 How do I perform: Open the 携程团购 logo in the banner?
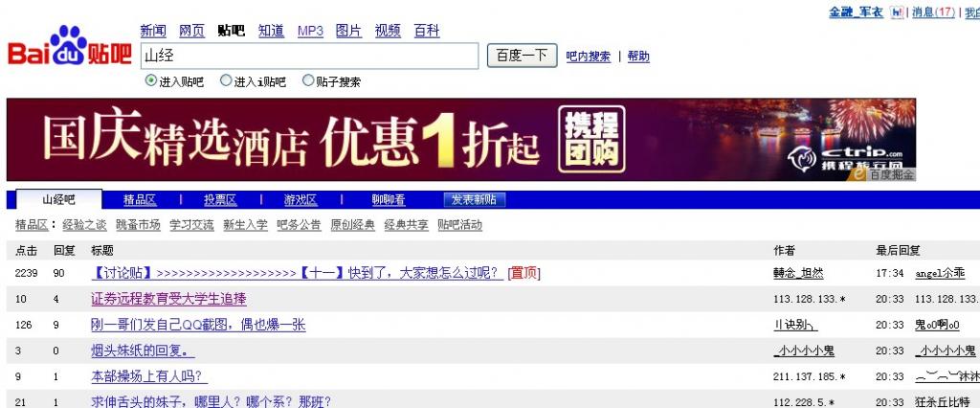coord(591,139)
